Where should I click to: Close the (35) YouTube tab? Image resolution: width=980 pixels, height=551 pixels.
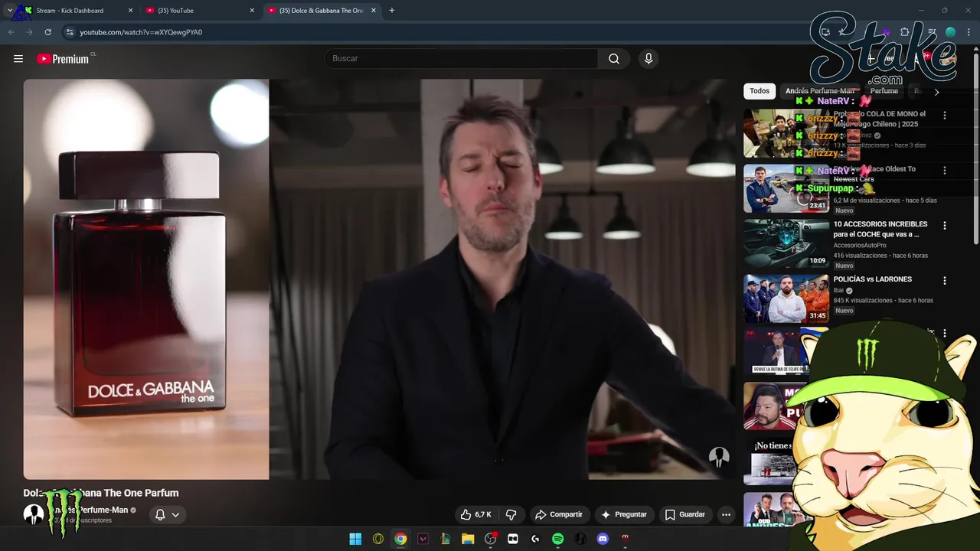252,11
